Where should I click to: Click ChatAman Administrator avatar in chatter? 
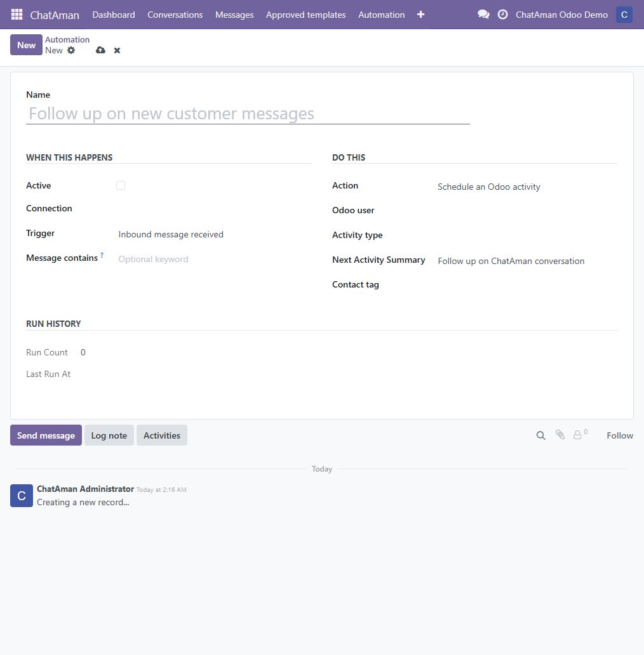tap(22, 496)
